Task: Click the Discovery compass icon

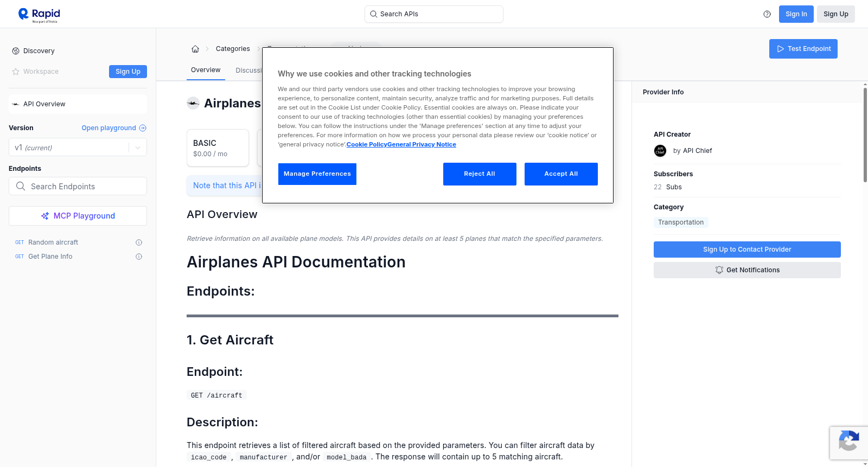Action: (16, 51)
